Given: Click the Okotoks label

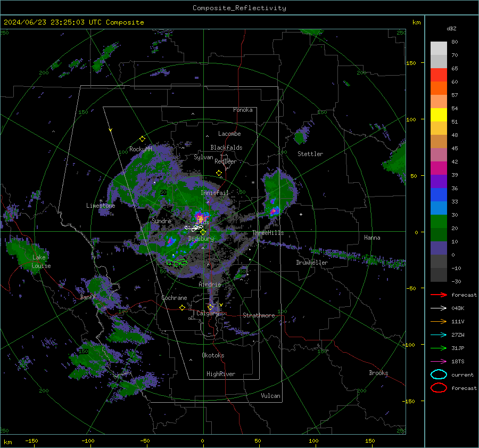Looking at the screenshot, I should click(x=213, y=355).
